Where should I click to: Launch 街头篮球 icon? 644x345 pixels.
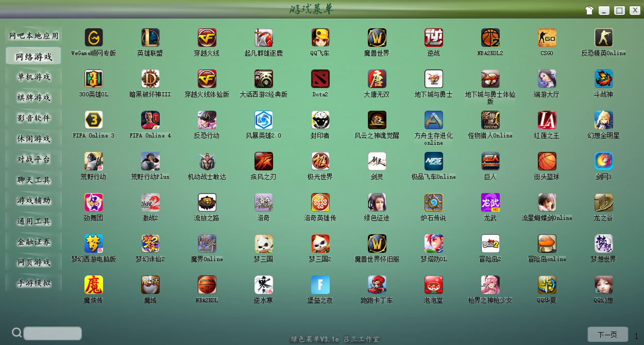pos(547,161)
